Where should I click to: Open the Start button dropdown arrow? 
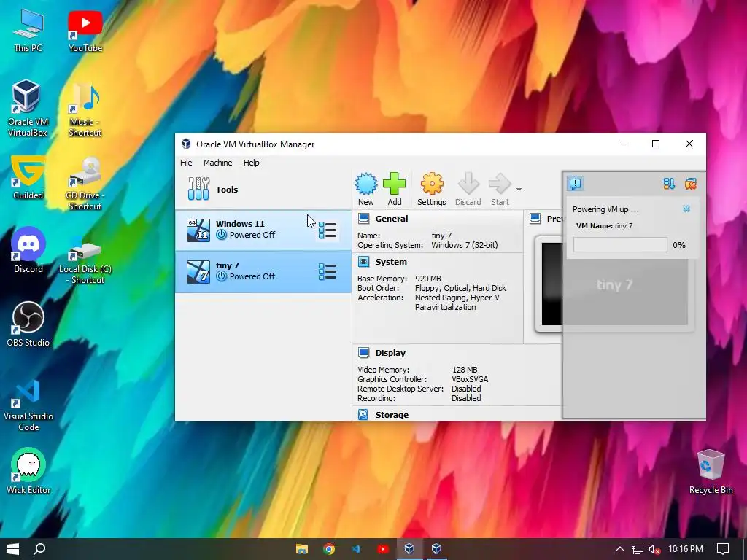click(519, 190)
